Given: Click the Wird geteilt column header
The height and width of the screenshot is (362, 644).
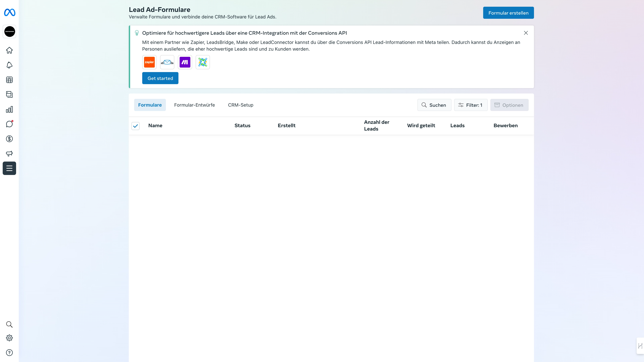Looking at the screenshot, I should tap(421, 125).
